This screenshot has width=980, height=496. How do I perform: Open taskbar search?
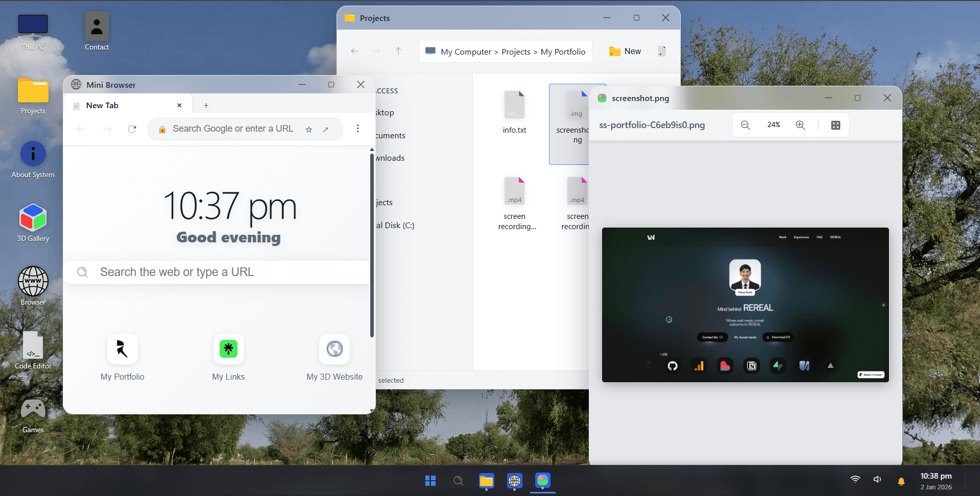(458, 481)
